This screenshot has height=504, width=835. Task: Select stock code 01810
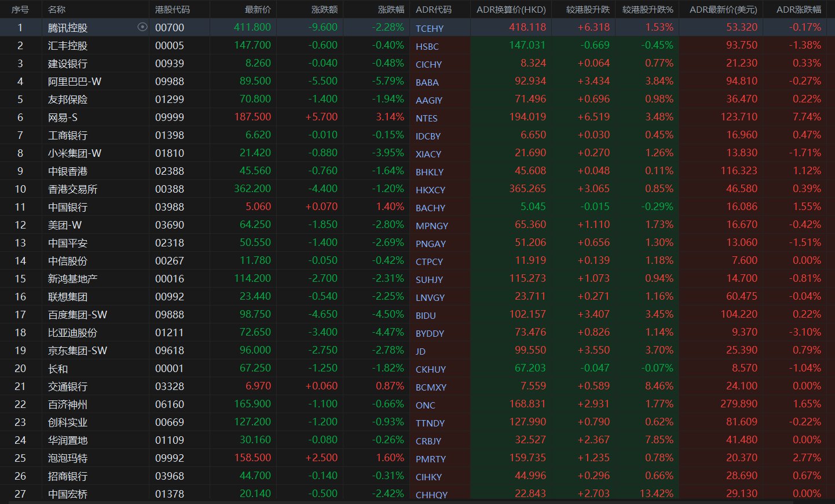tap(170, 153)
